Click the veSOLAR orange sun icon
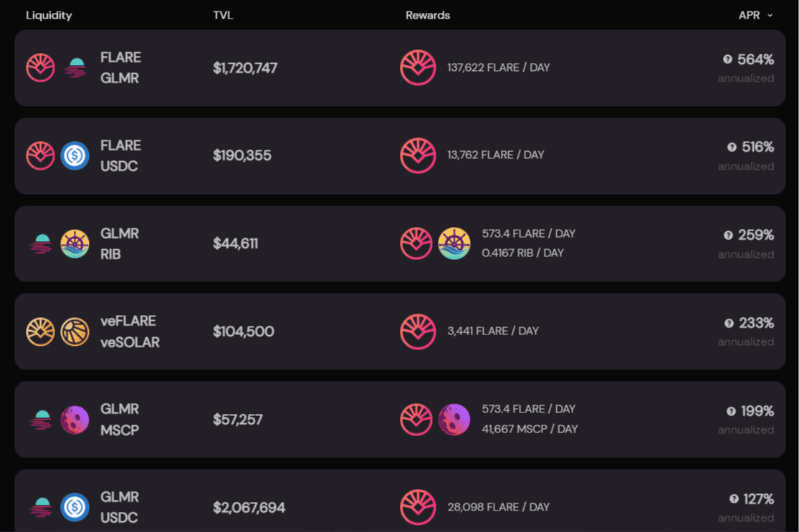The image size is (799, 532). (x=75, y=332)
